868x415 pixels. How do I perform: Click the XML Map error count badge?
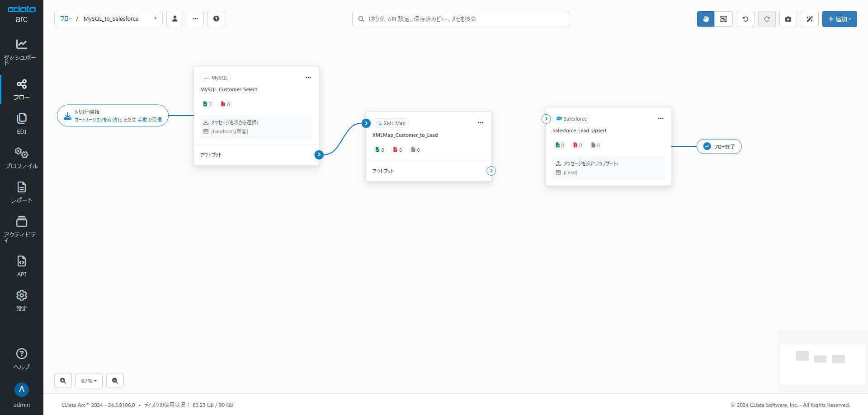(398, 150)
